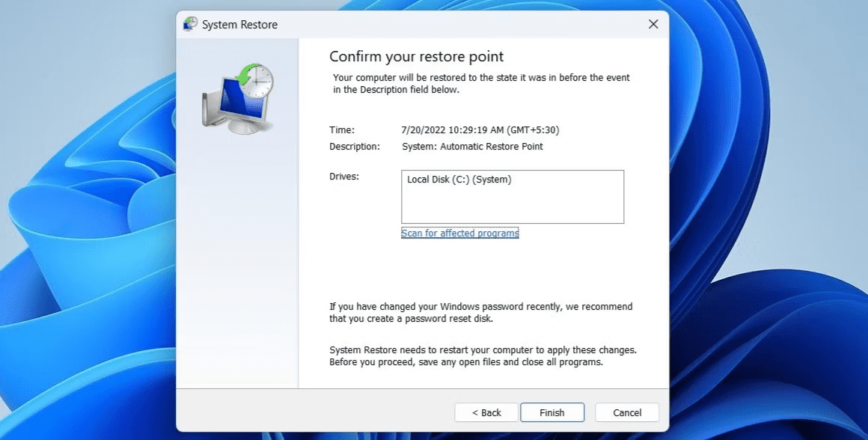This screenshot has height=440, width=868.
Task: Click the password reset disk recommendation text
Action: click(x=480, y=313)
